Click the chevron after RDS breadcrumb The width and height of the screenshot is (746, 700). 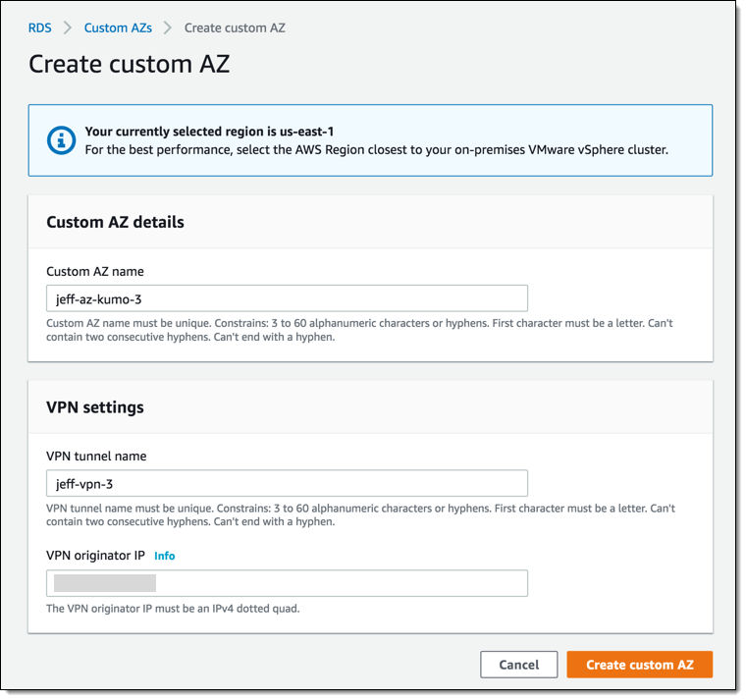68,28
